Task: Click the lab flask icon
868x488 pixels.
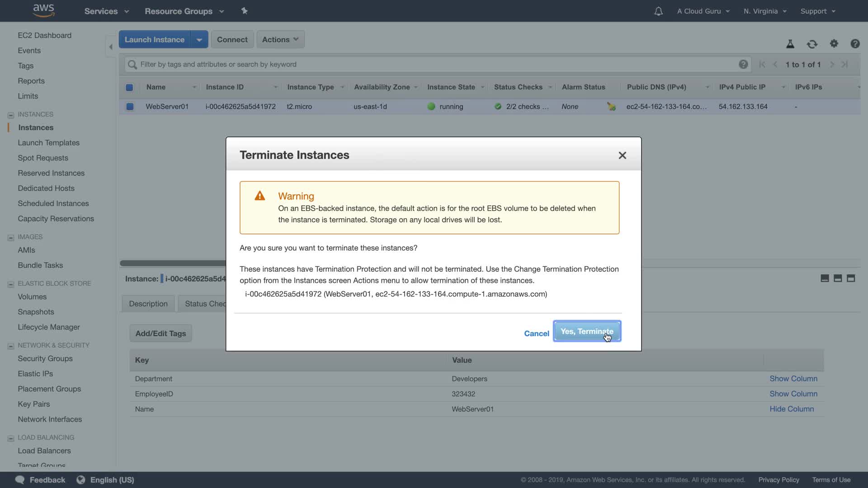Action: pos(790,44)
